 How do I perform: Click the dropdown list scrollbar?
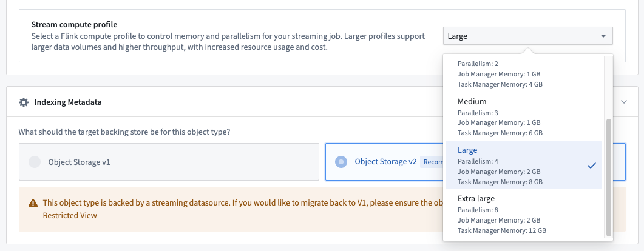[609, 176]
